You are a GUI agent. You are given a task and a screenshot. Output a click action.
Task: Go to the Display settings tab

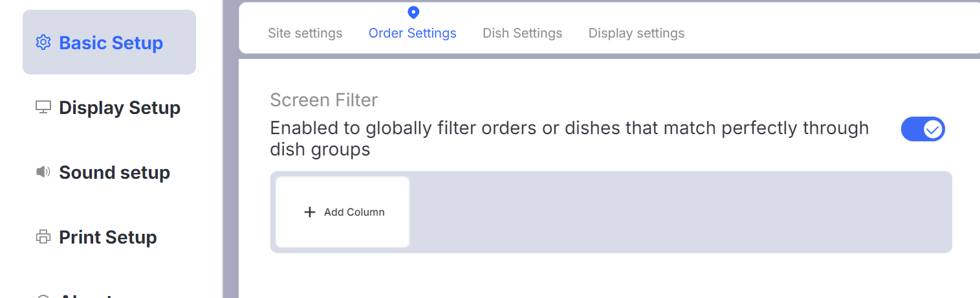pos(636,33)
